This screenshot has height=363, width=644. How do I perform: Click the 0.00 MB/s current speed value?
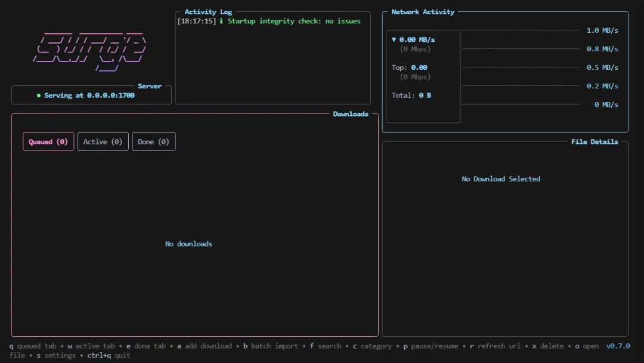[x=417, y=39]
